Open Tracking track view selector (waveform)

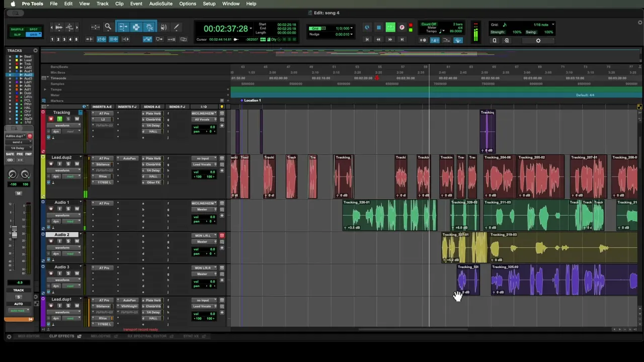point(64,125)
